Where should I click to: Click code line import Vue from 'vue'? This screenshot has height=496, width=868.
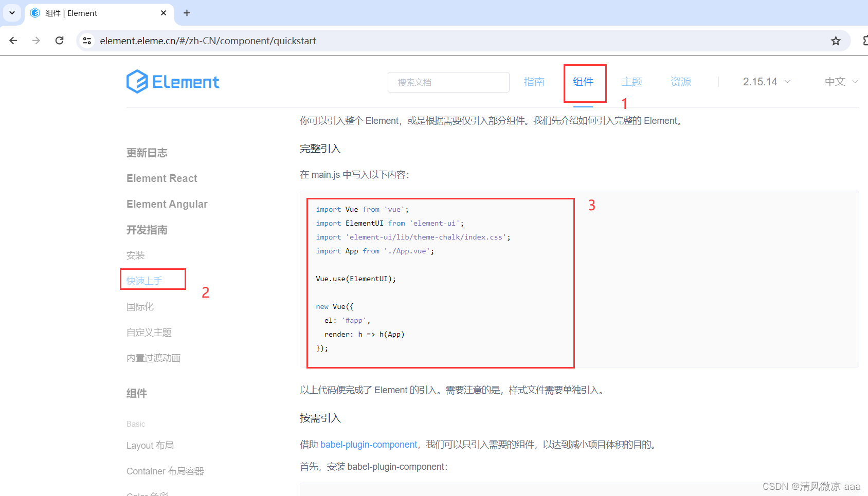click(x=362, y=209)
